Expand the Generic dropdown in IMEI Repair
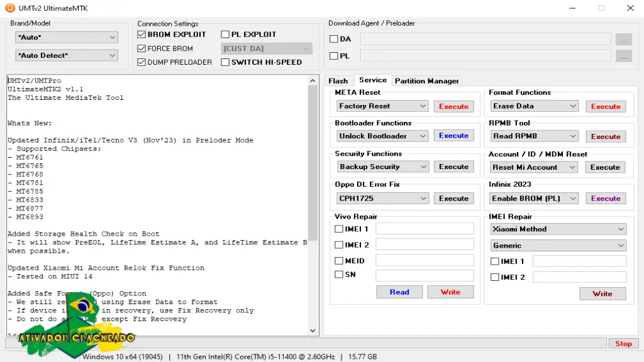Screen dimensions: 644x362 [558, 246]
